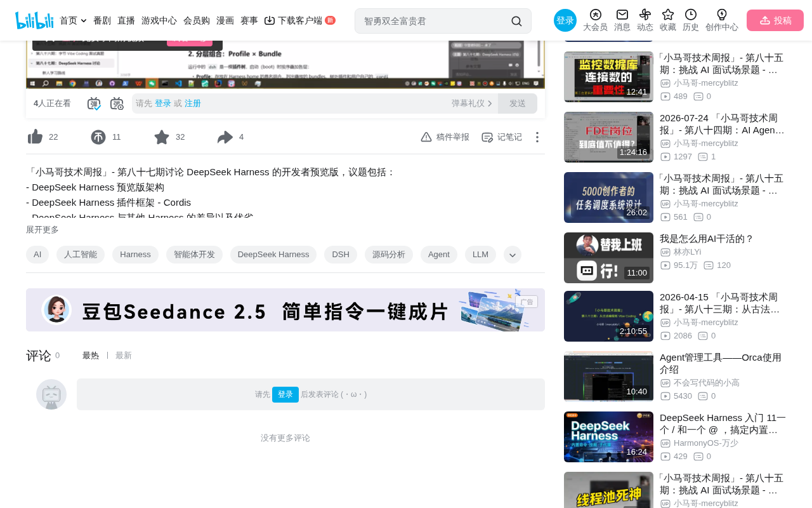Click 发送 danmaku send button
812x508 pixels.
(x=518, y=104)
